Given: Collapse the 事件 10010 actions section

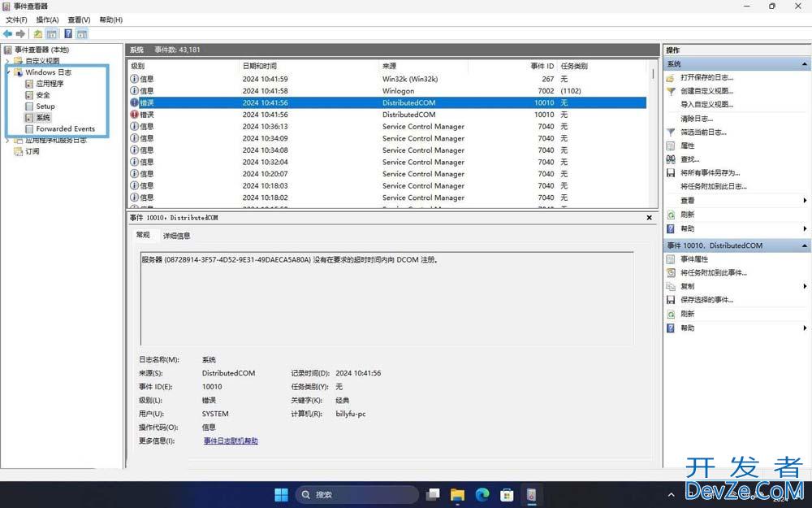Looking at the screenshot, I should (804, 245).
